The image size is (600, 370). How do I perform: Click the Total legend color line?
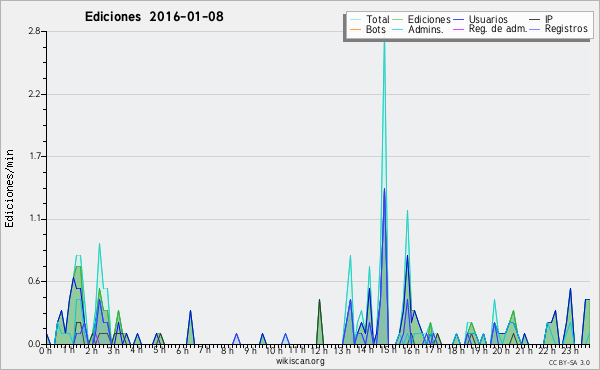click(x=355, y=20)
